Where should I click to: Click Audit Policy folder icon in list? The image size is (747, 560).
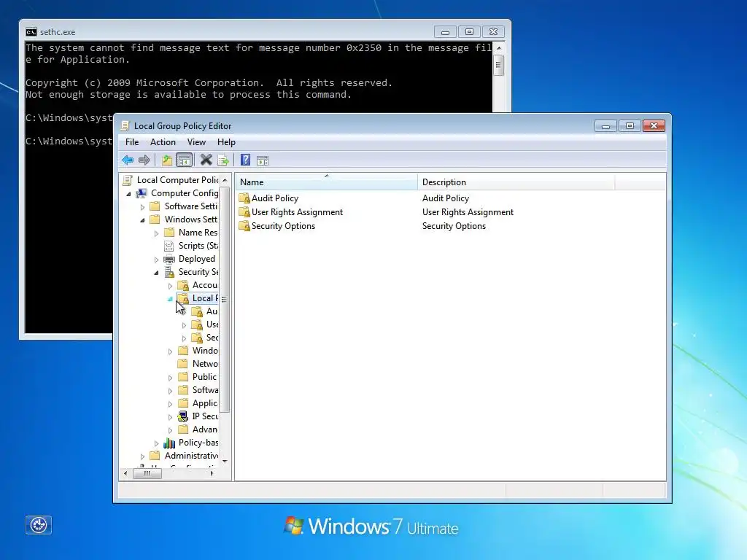tap(244, 198)
